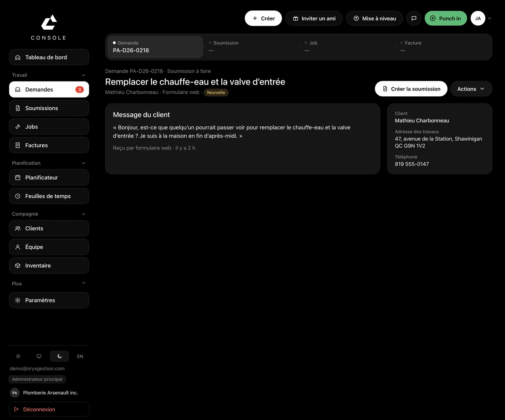Select the Facture pipeline step
This screenshot has width=505, height=420.
click(x=443, y=47)
